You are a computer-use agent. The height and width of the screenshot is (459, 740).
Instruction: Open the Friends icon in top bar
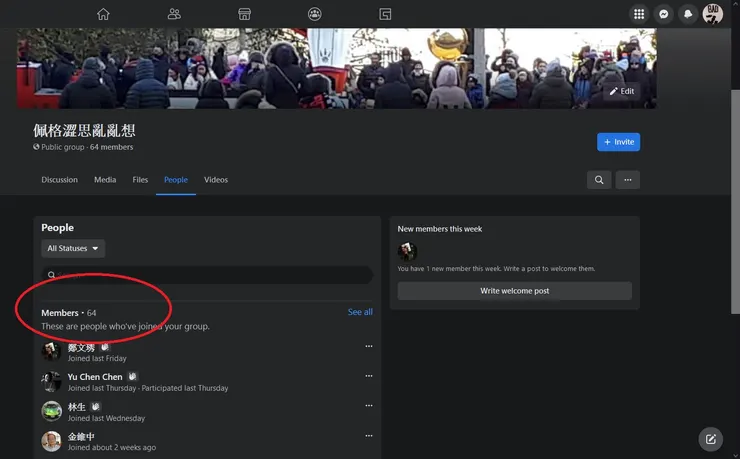pyautogui.click(x=174, y=14)
